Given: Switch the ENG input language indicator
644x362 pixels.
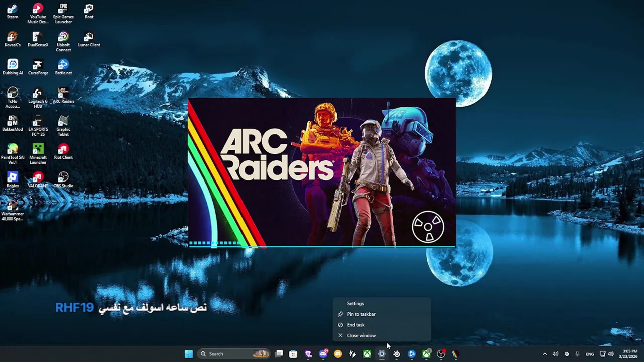Looking at the screenshot, I should point(590,354).
